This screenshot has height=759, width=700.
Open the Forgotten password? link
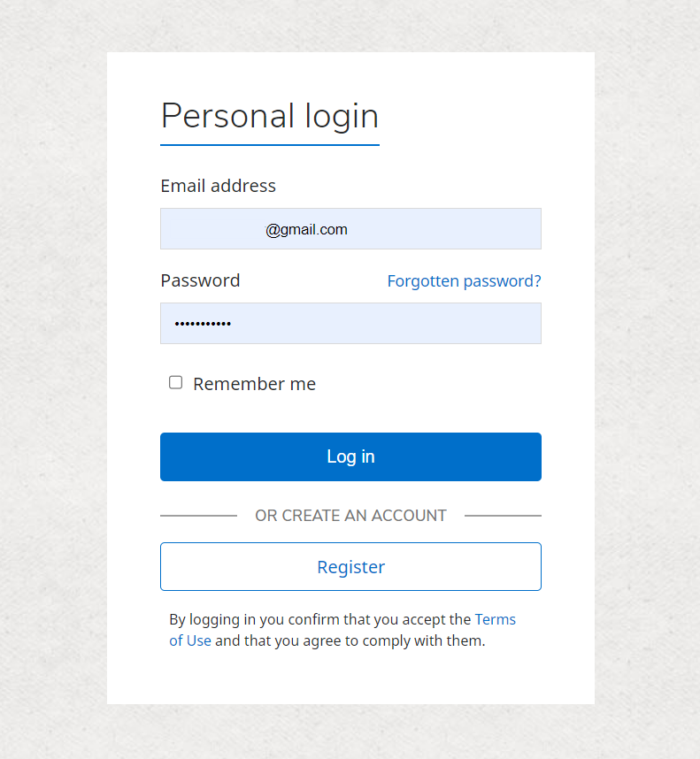464,281
